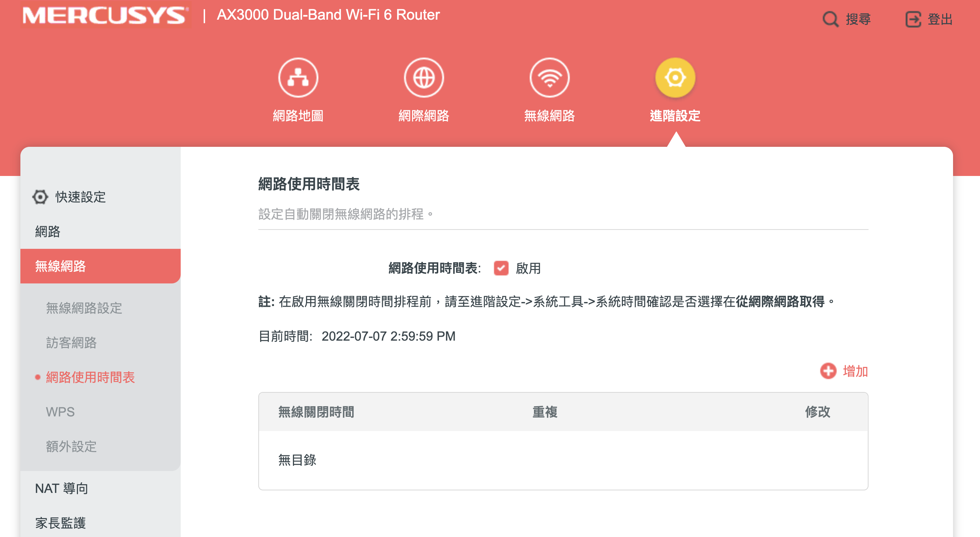This screenshot has width=980, height=537.
Task: Select the 無線網路 Wi-Fi icon
Action: tap(549, 78)
